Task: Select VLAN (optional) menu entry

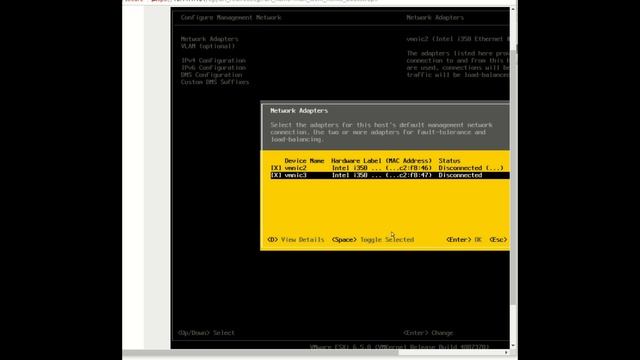Action: click(208, 46)
